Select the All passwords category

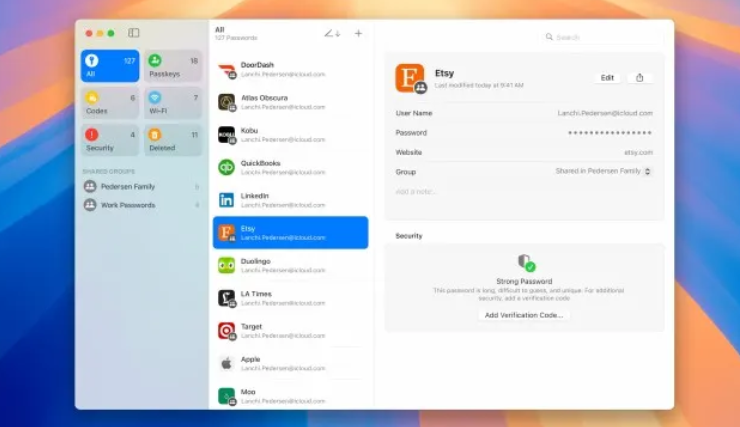pyautogui.click(x=110, y=66)
